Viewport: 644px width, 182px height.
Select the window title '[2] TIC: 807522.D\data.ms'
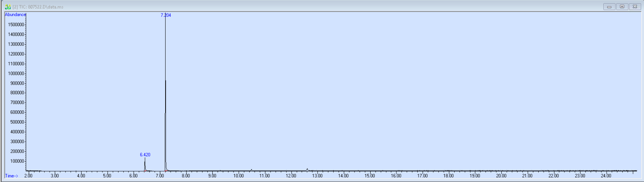pos(38,7)
